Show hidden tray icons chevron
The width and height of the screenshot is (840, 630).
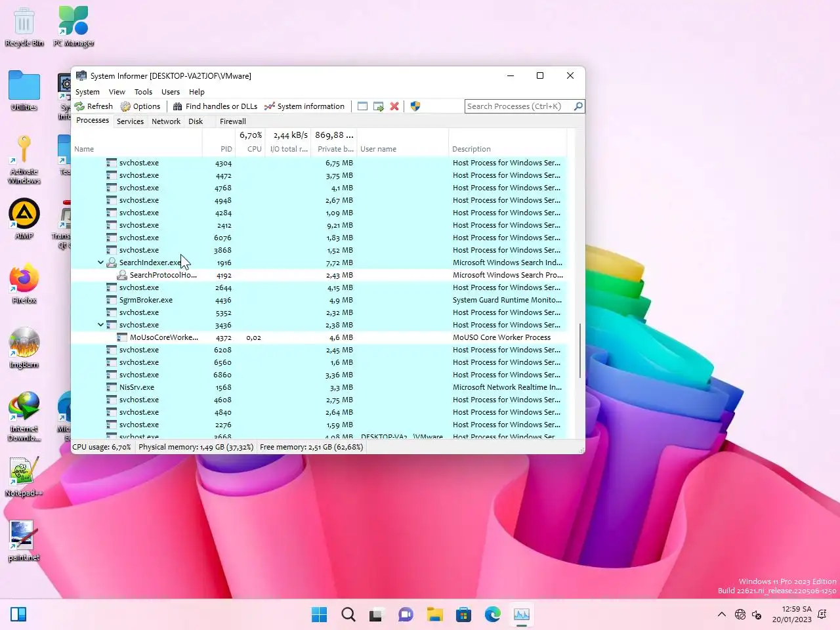(722, 615)
